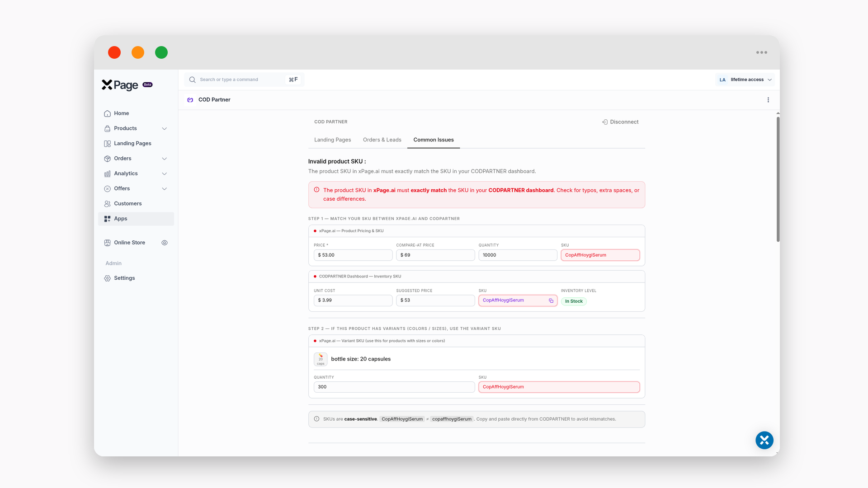Select the Common Issues tab
Image resolution: width=868 pixels, height=488 pixels.
pos(434,140)
